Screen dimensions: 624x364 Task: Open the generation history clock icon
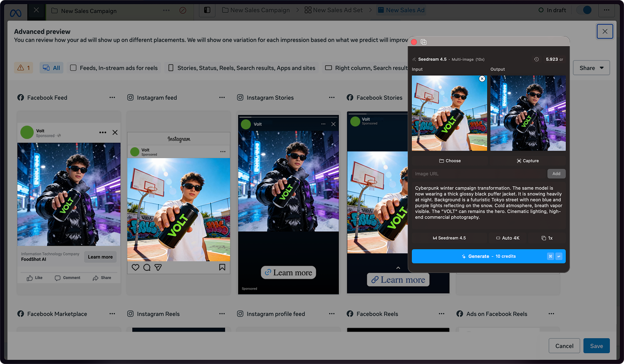(x=536, y=59)
